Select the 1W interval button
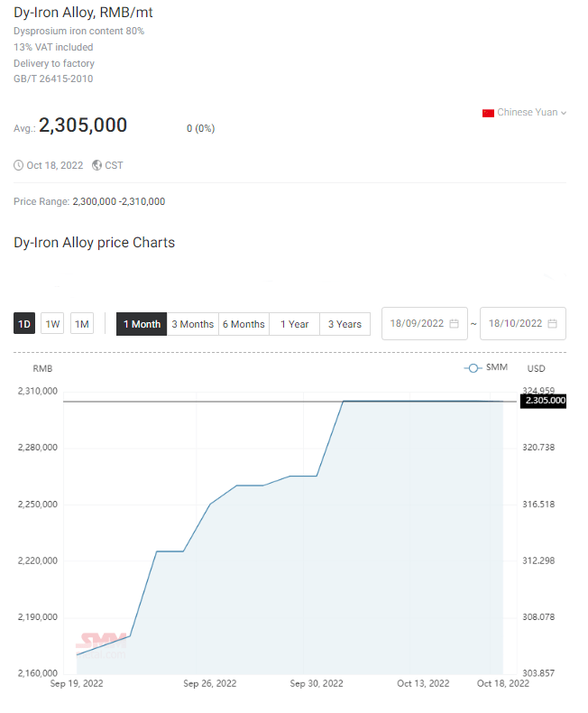The image size is (588, 713). (x=52, y=324)
